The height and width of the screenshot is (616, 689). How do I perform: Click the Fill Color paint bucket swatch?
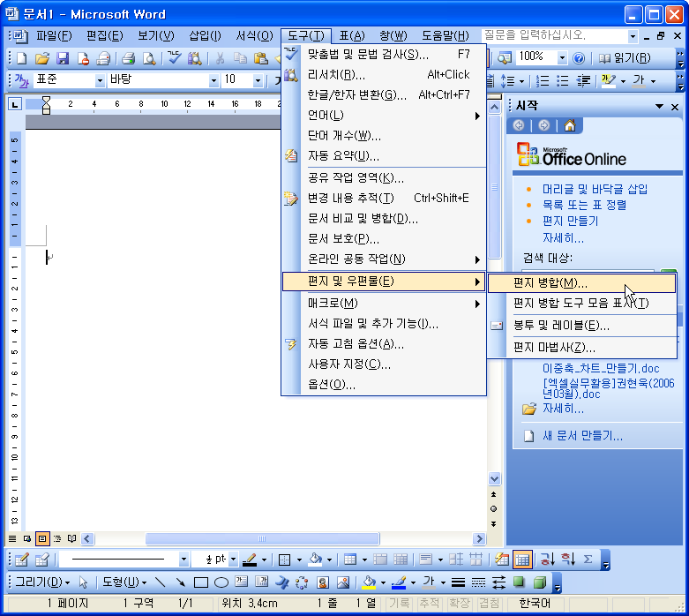(x=369, y=582)
